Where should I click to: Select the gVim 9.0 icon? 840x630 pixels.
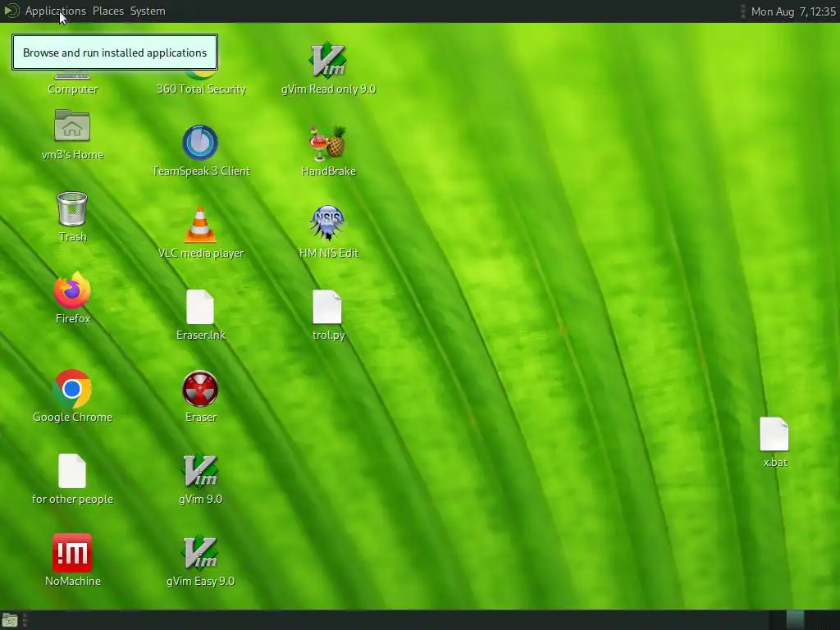pyautogui.click(x=200, y=471)
